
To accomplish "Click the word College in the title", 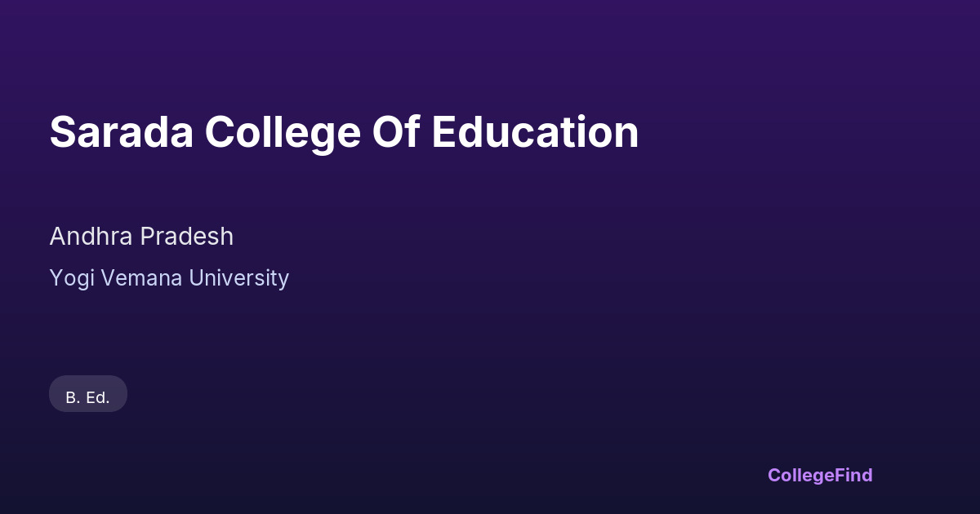I will coord(282,132).
